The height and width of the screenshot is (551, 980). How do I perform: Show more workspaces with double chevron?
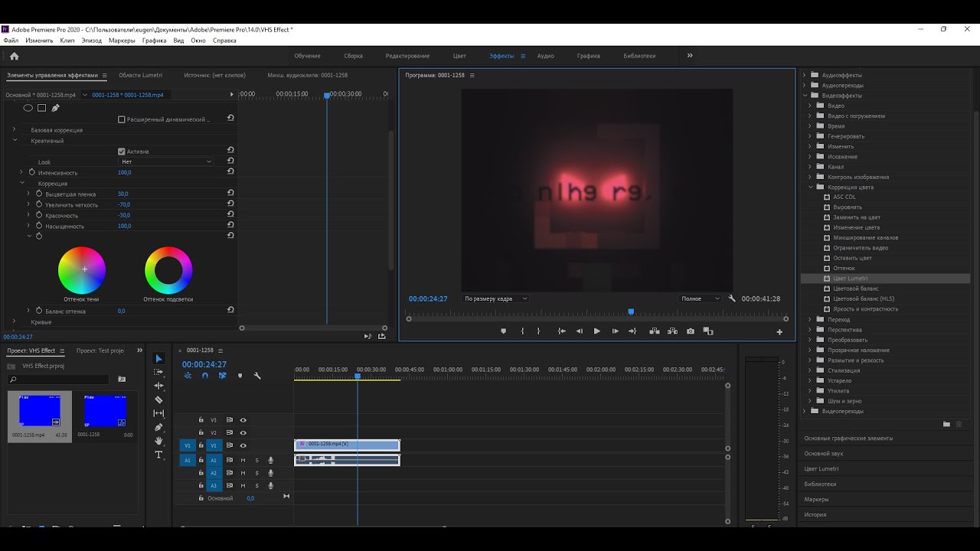690,56
